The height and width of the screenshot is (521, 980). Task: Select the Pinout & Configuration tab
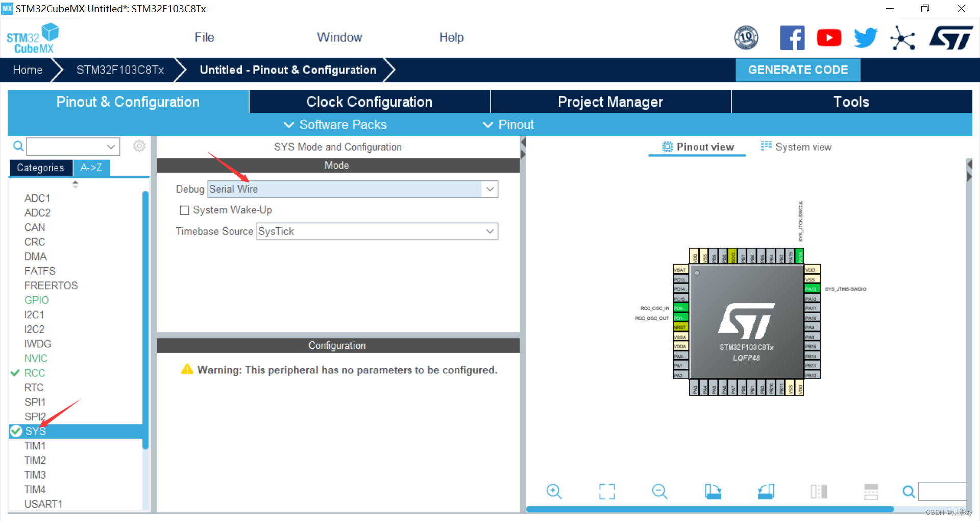click(x=128, y=102)
